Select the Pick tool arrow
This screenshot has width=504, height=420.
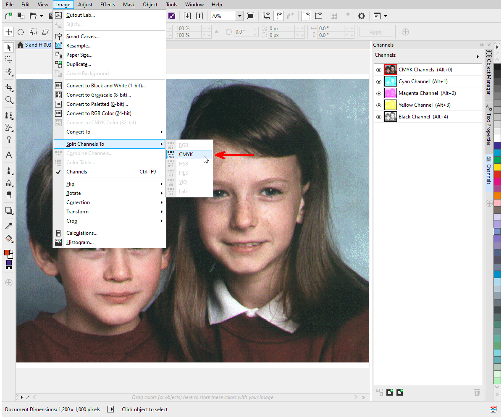pyautogui.click(x=8, y=47)
